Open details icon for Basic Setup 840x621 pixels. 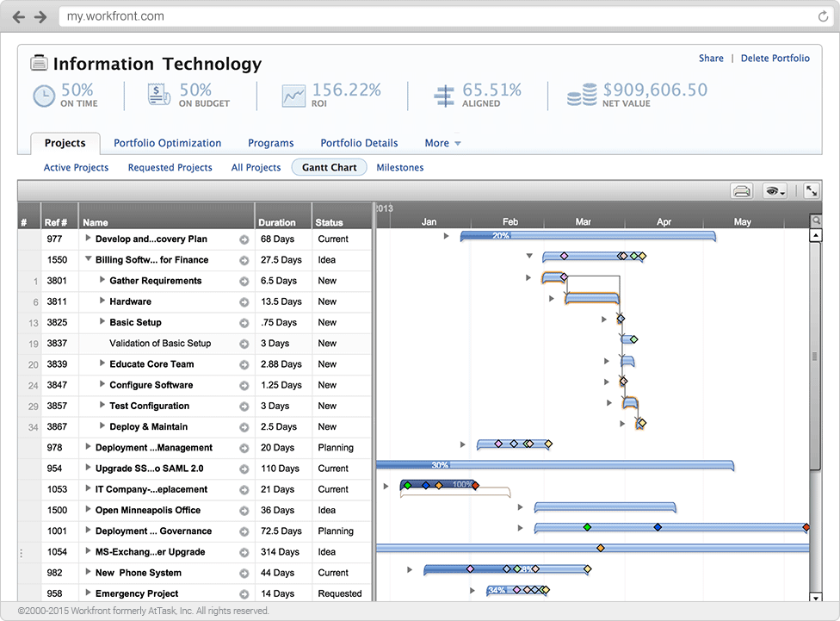coord(244,323)
